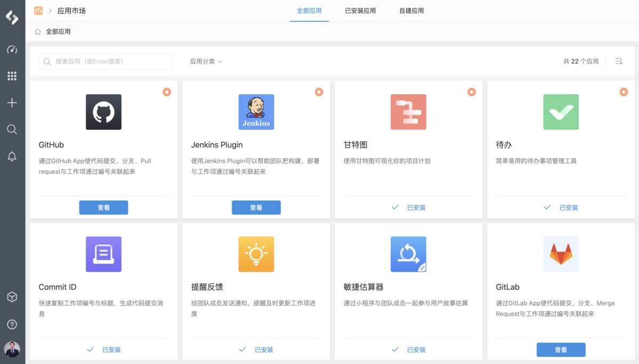Expand the 应用分类 dropdown
The image size is (639, 364).
(207, 61)
